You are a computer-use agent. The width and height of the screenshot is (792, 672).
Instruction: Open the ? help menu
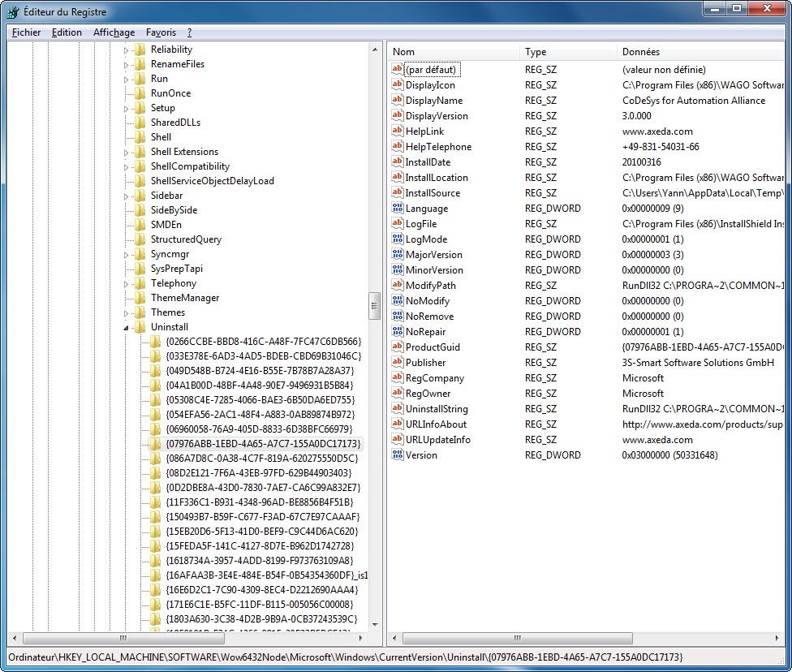(189, 32)
